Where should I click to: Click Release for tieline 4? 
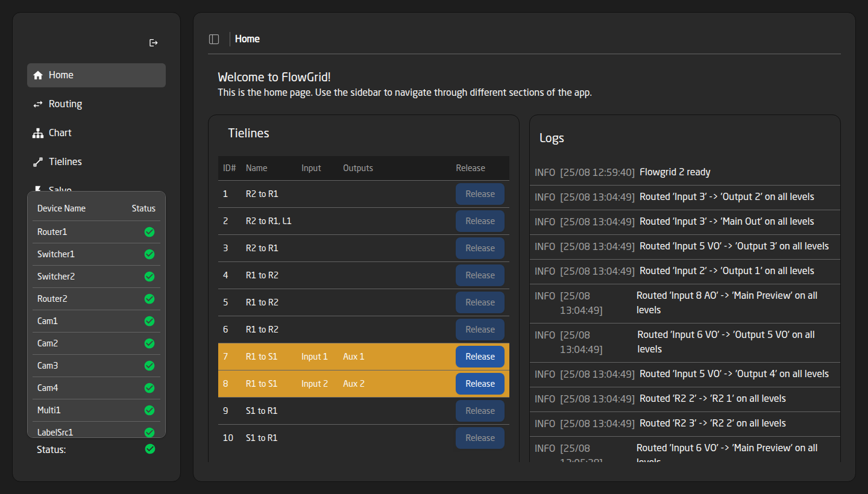[x=480, y=275]
